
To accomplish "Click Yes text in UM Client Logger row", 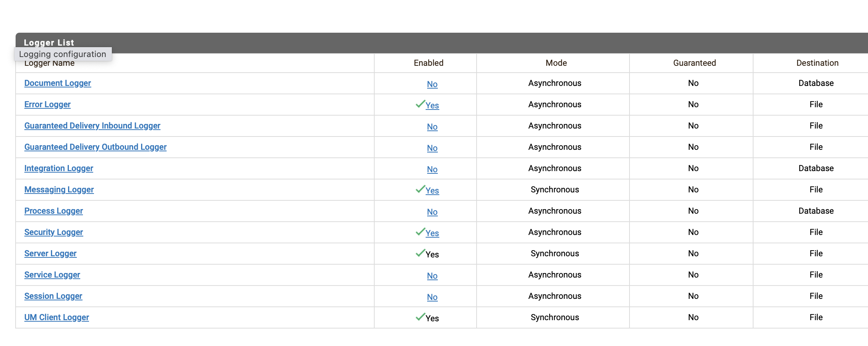I will click(x=432, y=318).
